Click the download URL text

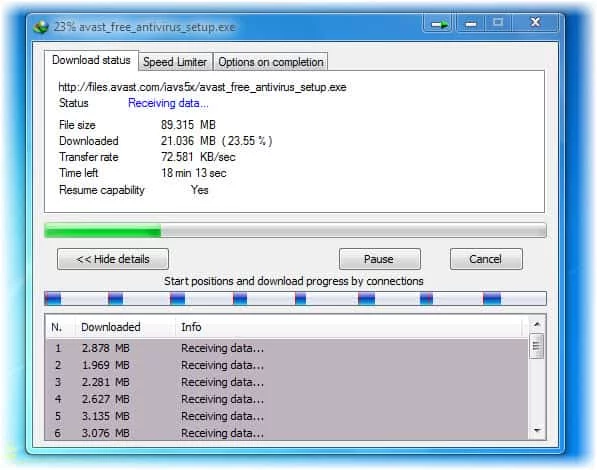(x=202, y=87)
